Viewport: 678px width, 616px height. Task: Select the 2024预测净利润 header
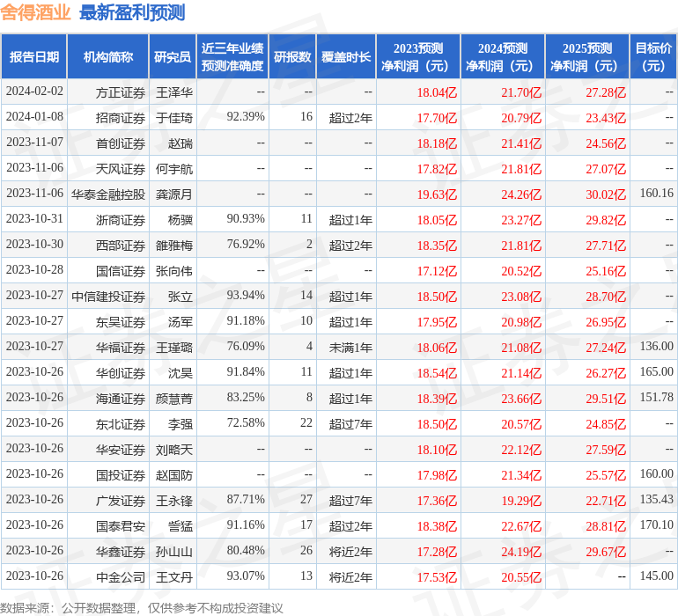[x=503, y=56]
